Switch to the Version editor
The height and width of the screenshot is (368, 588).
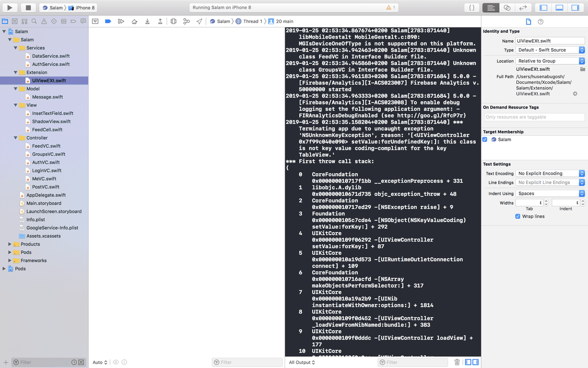click(x=523, y=7)
